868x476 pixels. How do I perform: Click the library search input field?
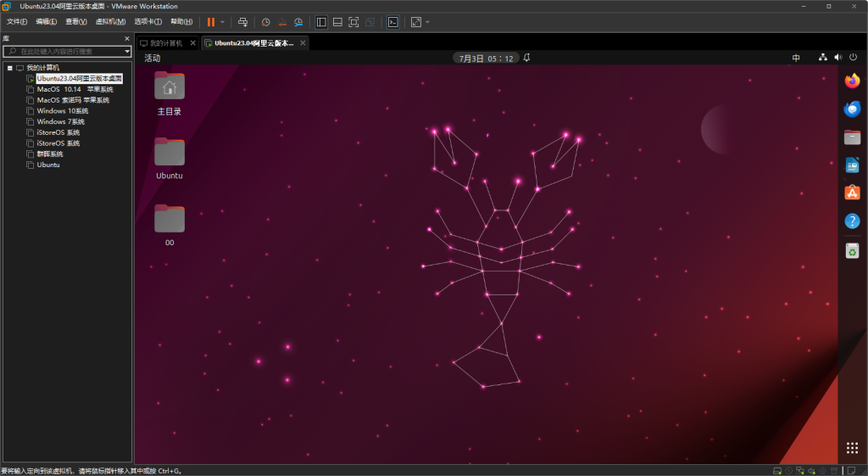coord(68,52)
